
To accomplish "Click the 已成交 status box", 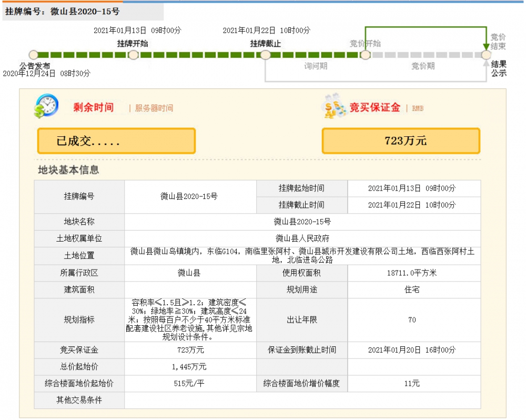I will point(116,141).
